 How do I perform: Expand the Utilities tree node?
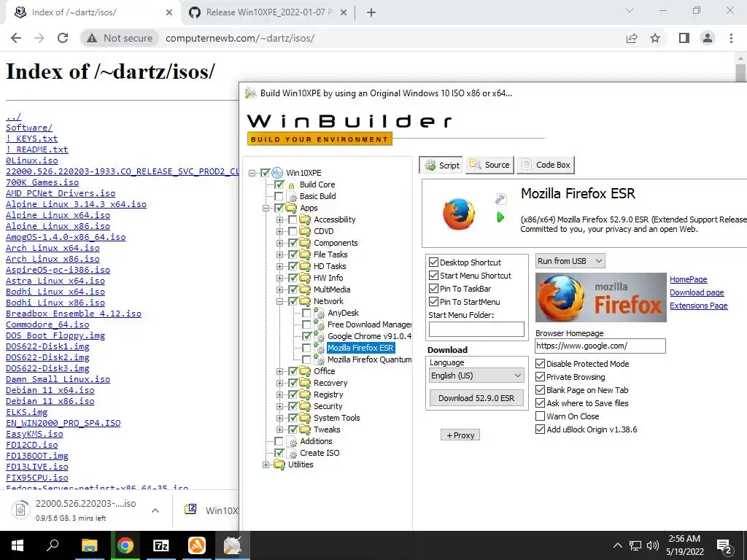266,464
